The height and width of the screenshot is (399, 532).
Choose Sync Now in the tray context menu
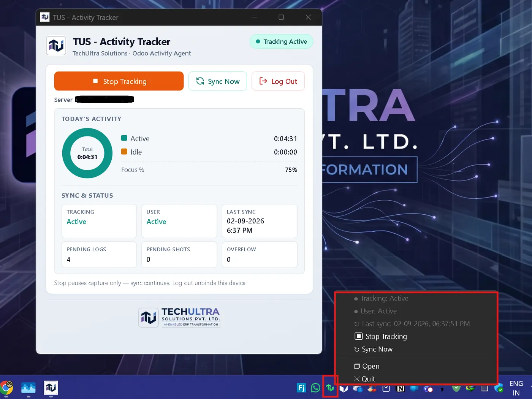tap(416, 349)
